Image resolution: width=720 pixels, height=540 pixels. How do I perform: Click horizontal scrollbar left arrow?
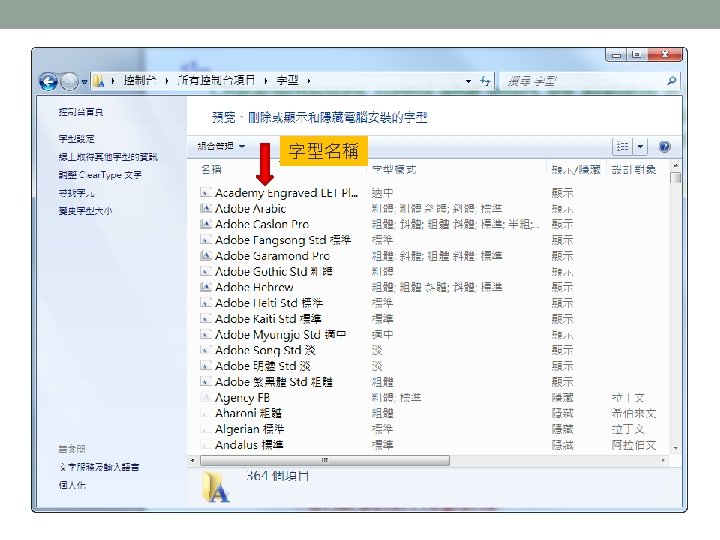(x=192, y=460)
